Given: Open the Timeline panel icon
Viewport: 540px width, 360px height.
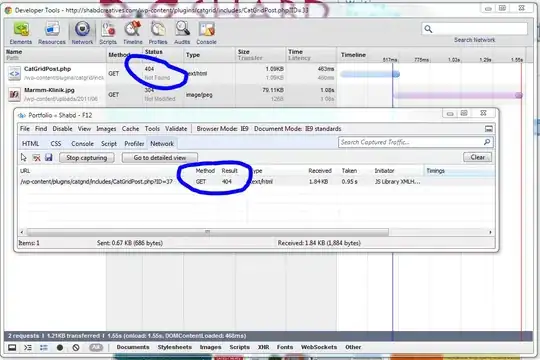Looking at the screenshot, I should [x=133, y=33].
